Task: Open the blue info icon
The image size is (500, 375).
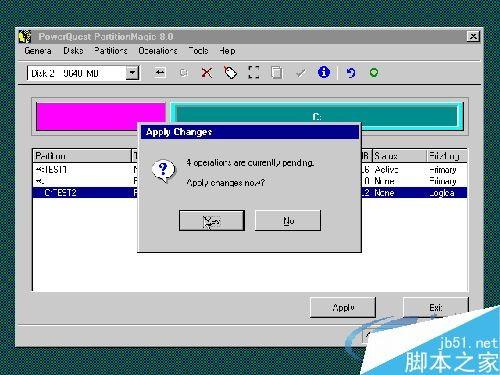Action: tap(324, 72)
